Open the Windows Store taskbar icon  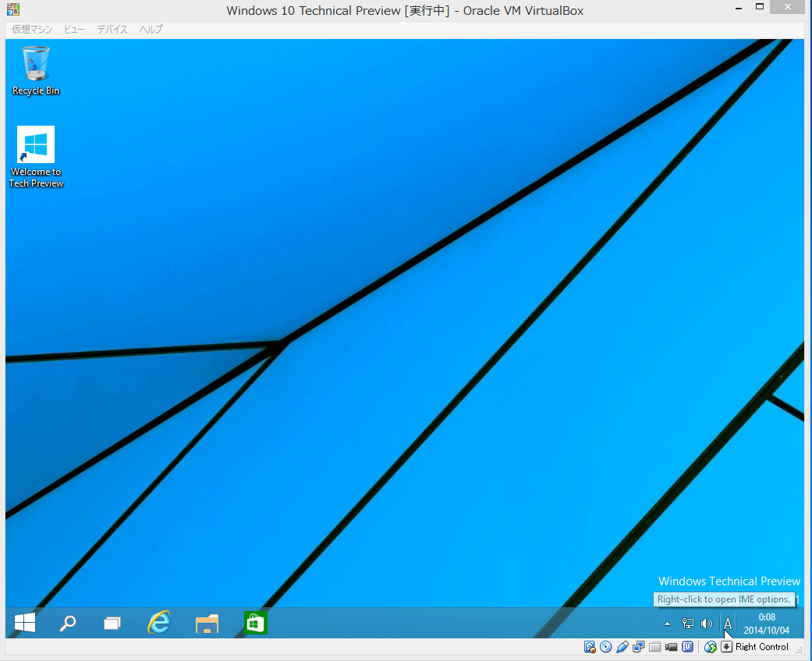coord(256,623)
